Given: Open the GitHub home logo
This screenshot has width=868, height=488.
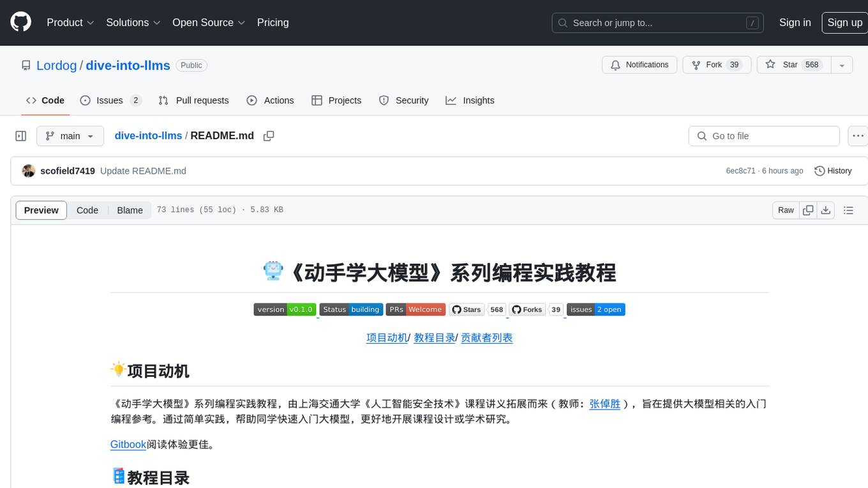Looking at the screenshot, I should click(x=21, y=22).
